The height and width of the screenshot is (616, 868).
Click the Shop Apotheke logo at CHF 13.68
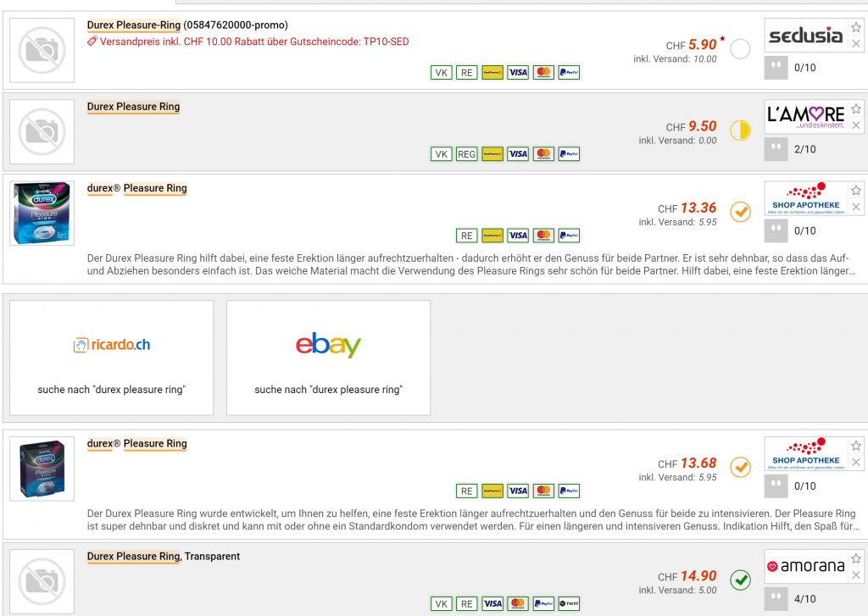(805, 453)
